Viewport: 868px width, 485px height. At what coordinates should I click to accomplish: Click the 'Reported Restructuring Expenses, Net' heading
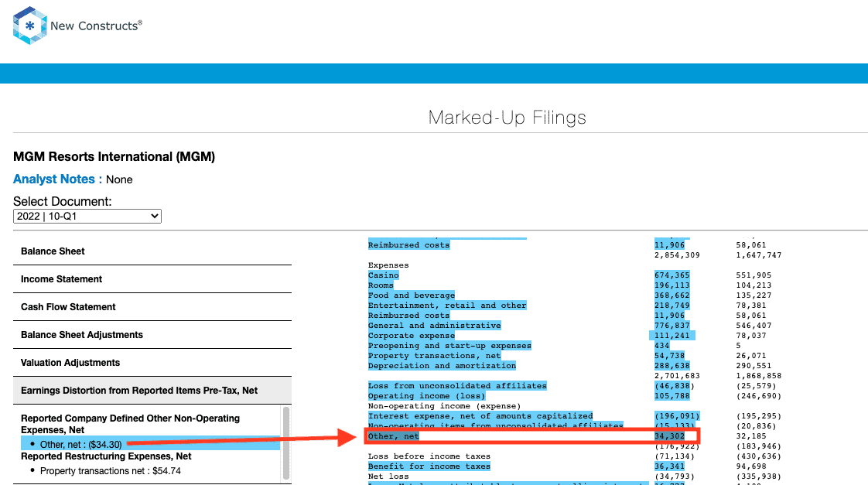(106, 456)
